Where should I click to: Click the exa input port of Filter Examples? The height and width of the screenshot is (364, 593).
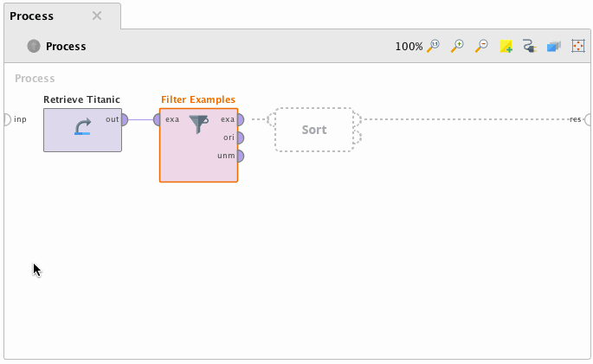[x=158, y=119]
